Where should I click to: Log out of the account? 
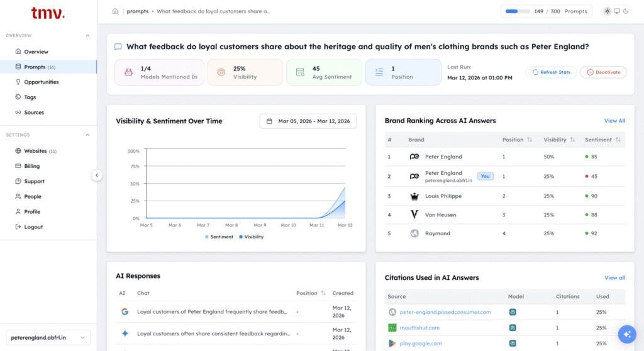pyautogui.click(x=48, y=227)
